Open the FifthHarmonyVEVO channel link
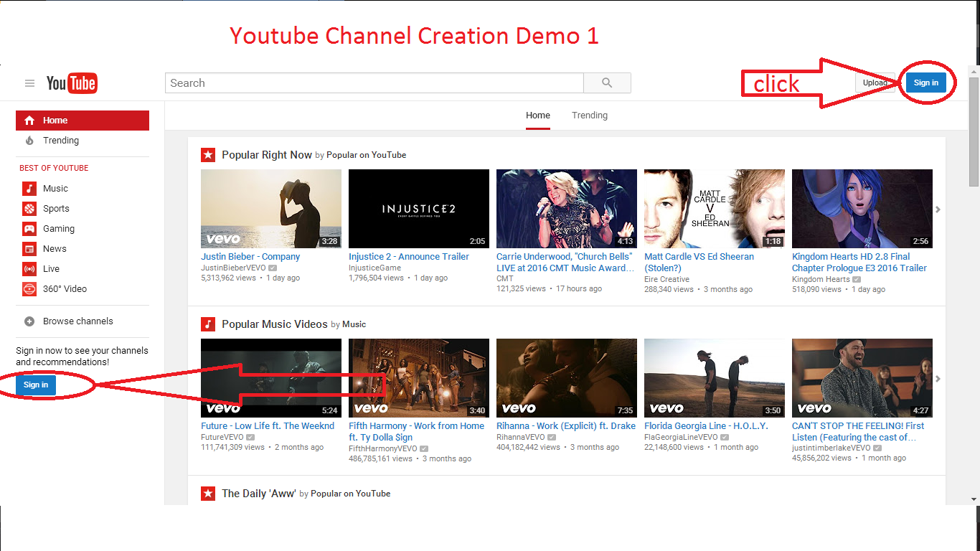 [x=383, y=448]
